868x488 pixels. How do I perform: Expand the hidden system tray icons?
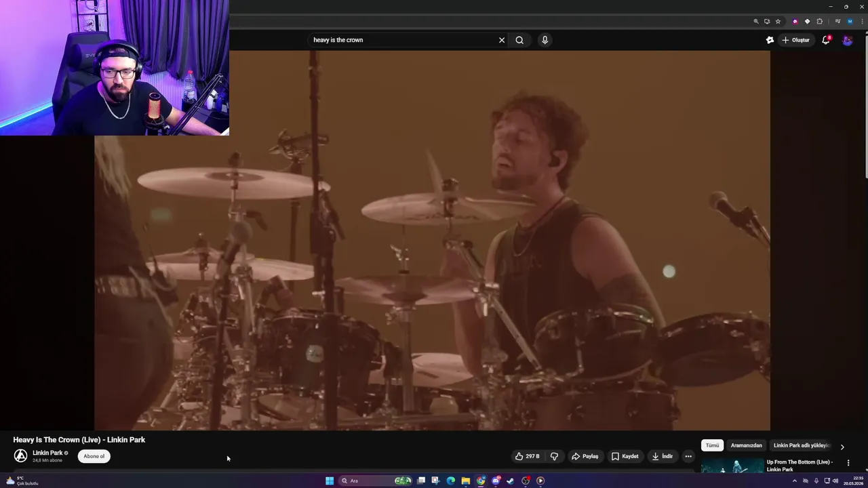click(x=795, y=481)
